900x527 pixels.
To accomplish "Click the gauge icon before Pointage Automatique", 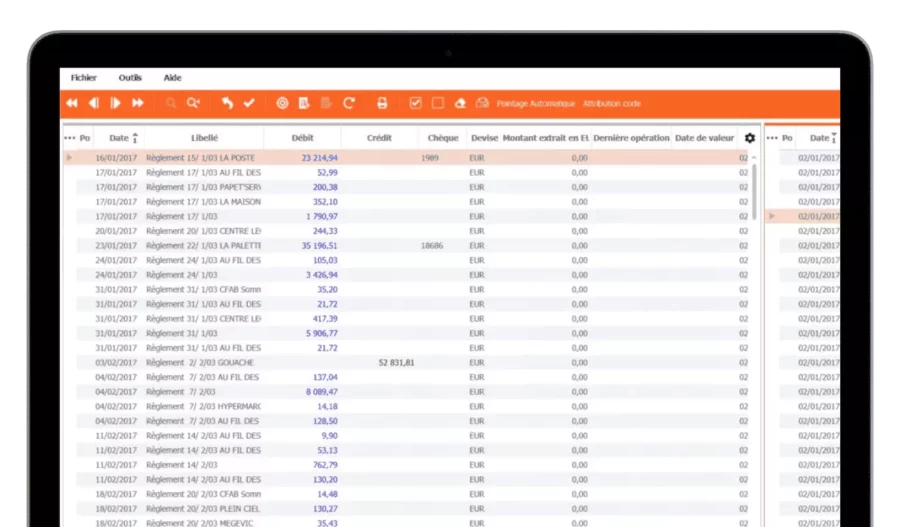I will [x=482, y=103].
